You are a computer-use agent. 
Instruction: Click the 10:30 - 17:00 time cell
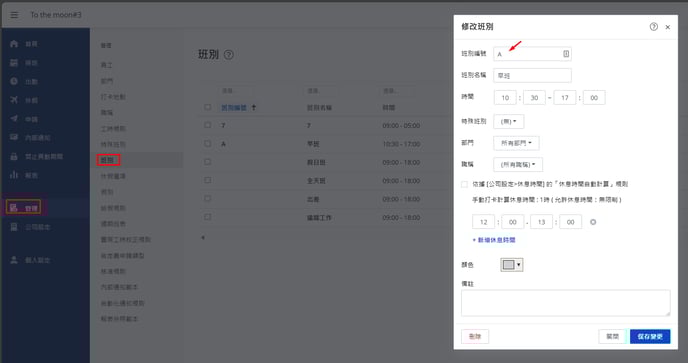401,144
